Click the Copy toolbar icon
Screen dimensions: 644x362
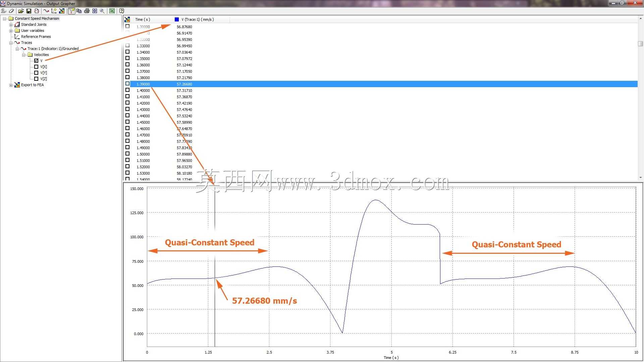click(79, 11)
